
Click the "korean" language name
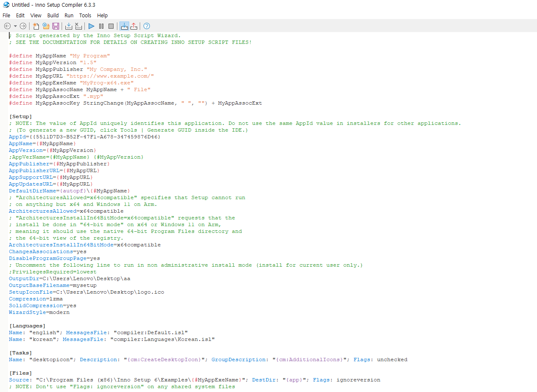pos(43,339)
